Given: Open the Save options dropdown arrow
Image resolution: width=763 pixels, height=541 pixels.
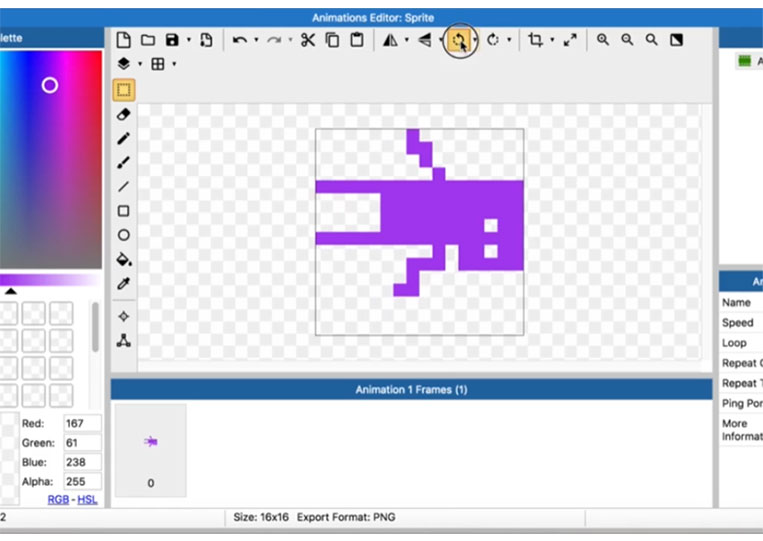Looking at the screenshot, I should tap(189, 40).
